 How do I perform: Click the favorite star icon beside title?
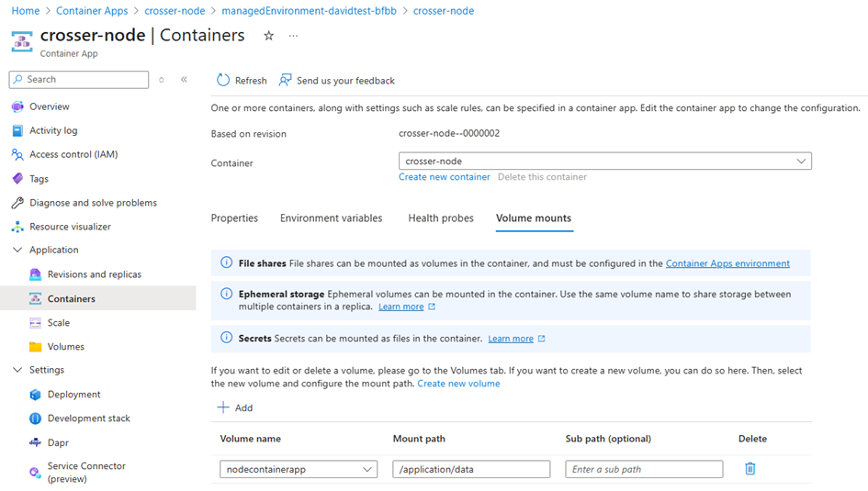pos(268,36)
